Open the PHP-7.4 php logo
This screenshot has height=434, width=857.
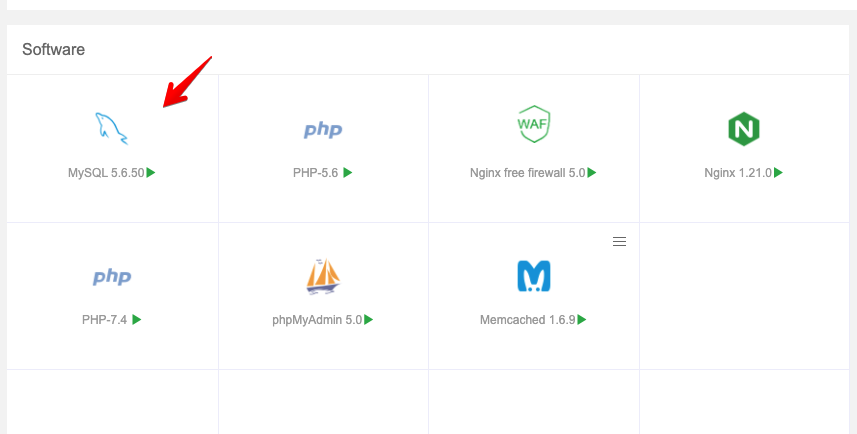click(x=112, y=277)
